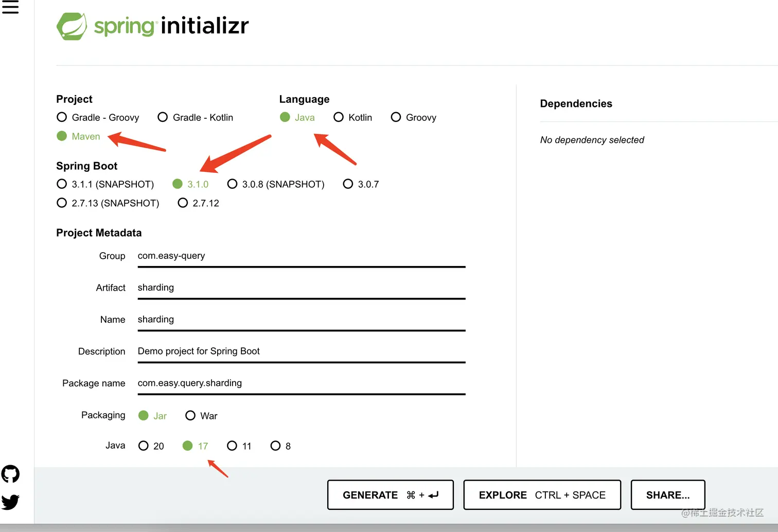Select Java version 20
Viewport: 778px width, 532px height.
coord(151,446)
